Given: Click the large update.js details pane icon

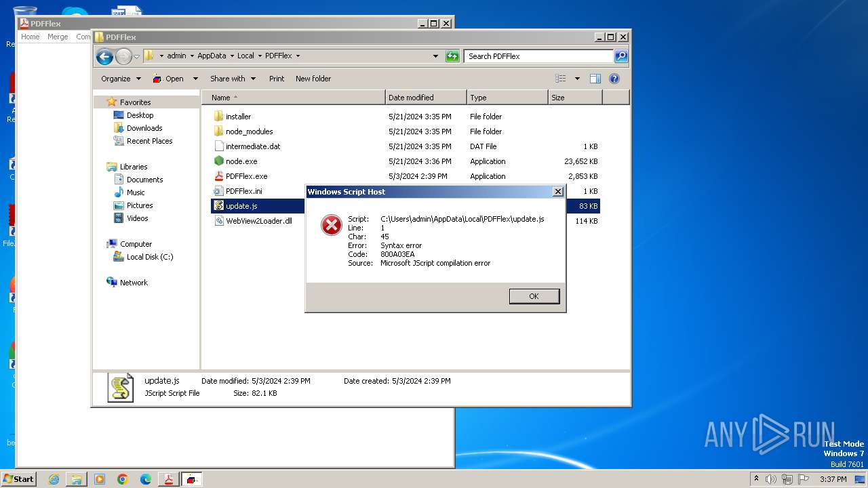Looking at the screenshot, I should [x=121, y=388].
